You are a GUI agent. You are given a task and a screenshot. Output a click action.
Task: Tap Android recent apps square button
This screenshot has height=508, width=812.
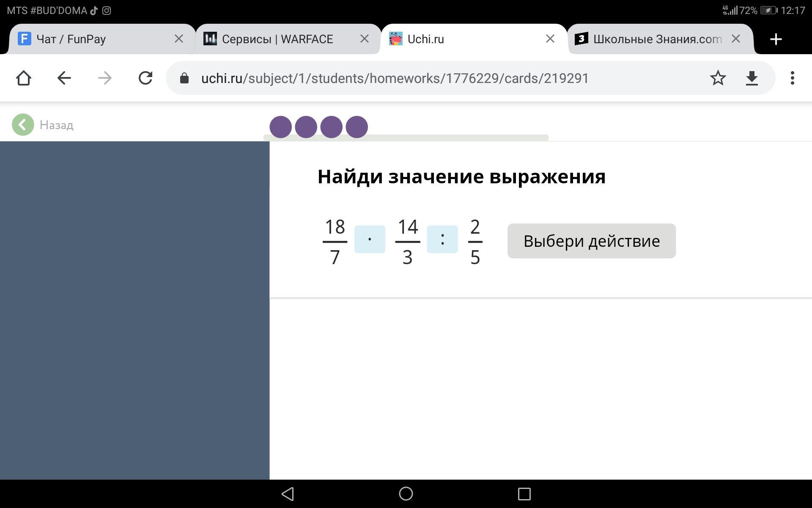coord(524,494)
